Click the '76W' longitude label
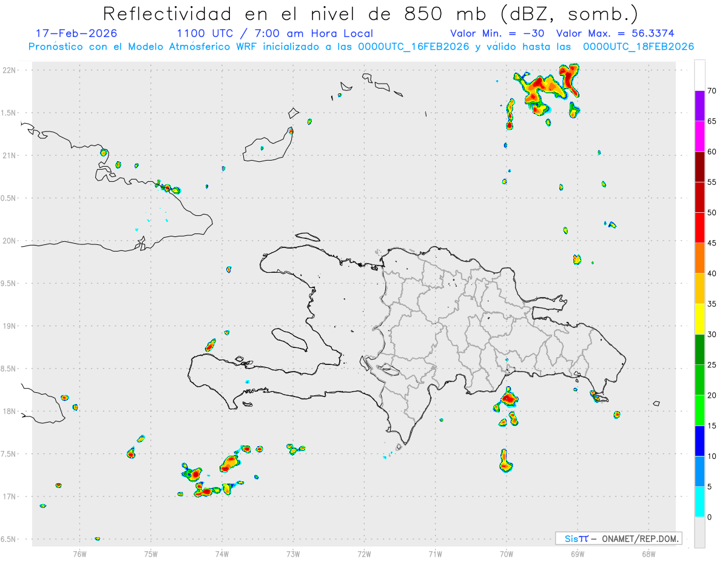 [79, 554]
